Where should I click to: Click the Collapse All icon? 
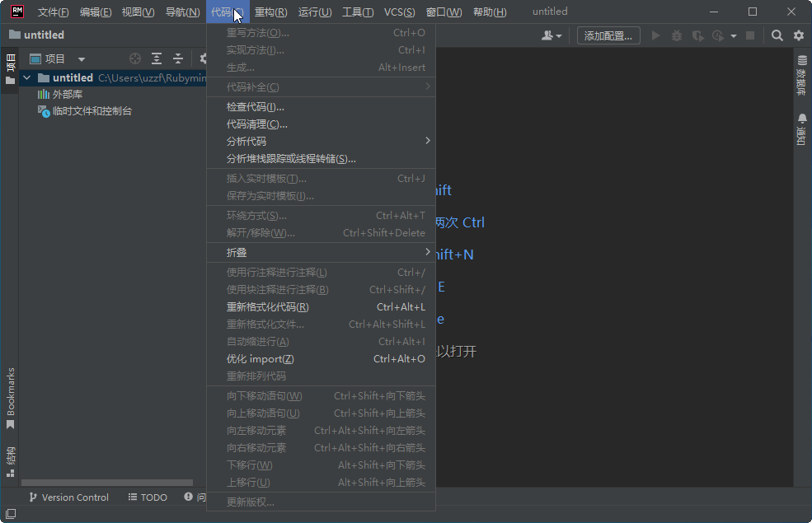point(177,59)
